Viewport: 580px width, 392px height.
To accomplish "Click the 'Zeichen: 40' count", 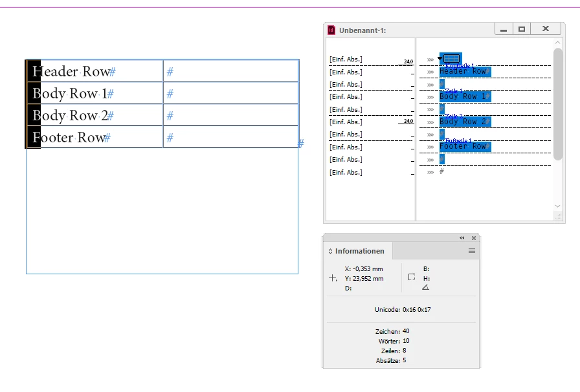I will click(392, 331).
